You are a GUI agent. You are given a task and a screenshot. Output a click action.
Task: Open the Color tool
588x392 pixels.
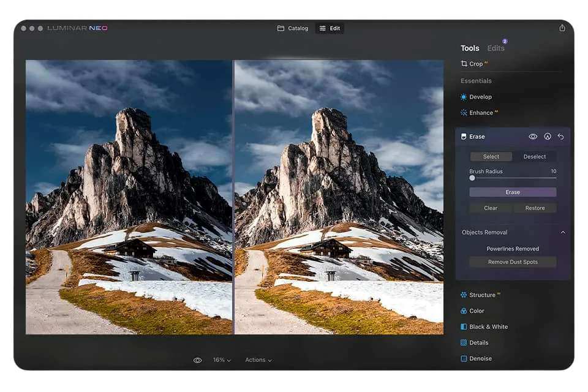[477, 311]
